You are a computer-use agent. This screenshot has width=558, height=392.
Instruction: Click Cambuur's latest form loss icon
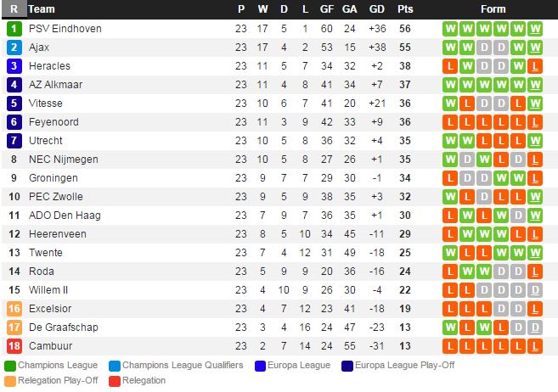[x=535, y=346]
